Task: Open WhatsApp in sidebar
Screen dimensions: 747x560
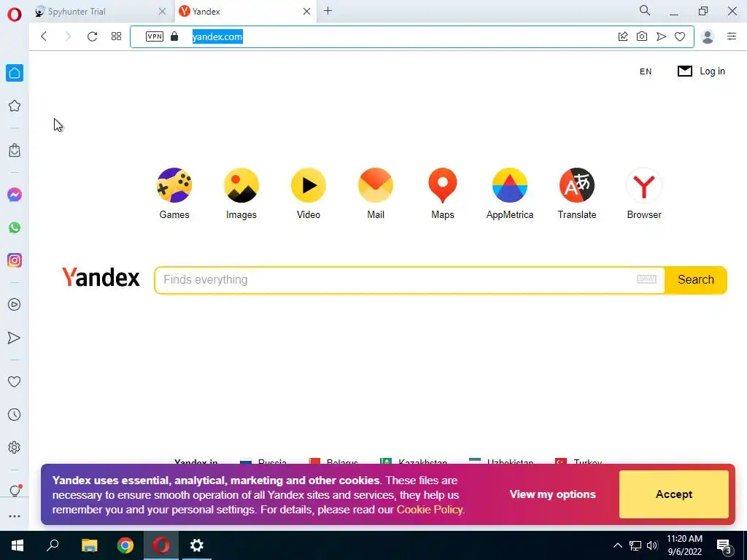Action: 15,227
